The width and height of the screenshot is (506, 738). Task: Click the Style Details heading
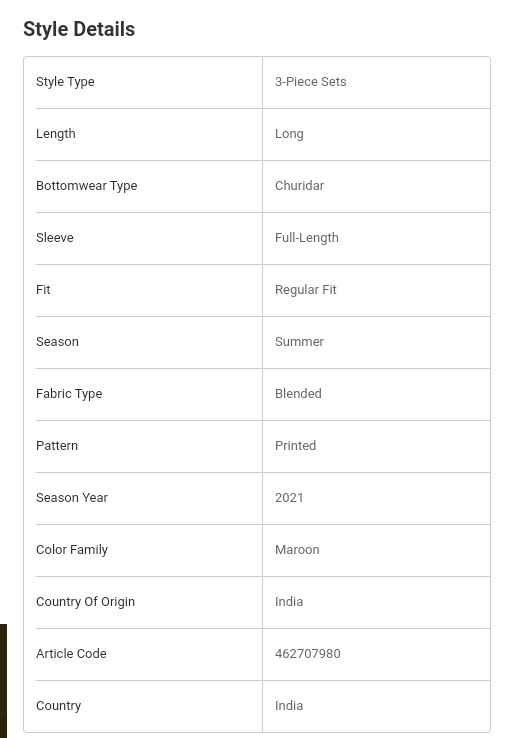[79, 29]
